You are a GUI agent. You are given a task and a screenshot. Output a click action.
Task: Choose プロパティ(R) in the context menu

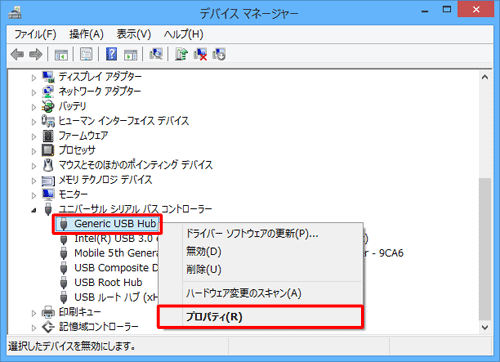click(x=261, y=317)
